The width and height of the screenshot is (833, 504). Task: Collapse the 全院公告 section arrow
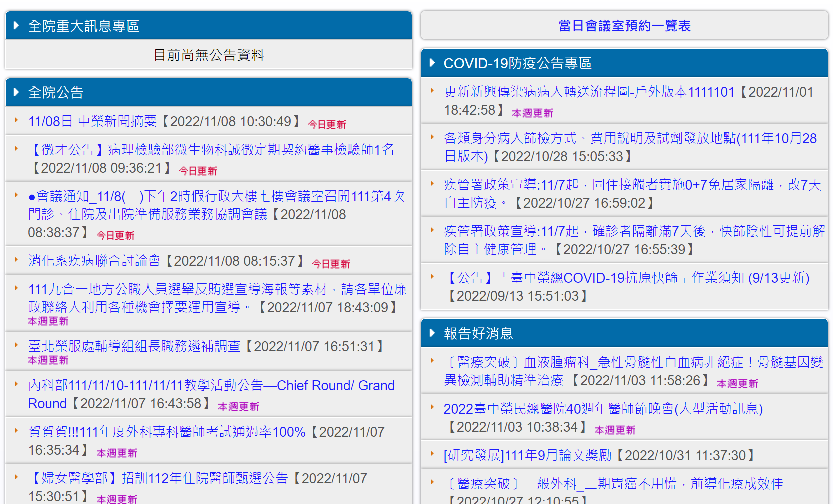16,92
